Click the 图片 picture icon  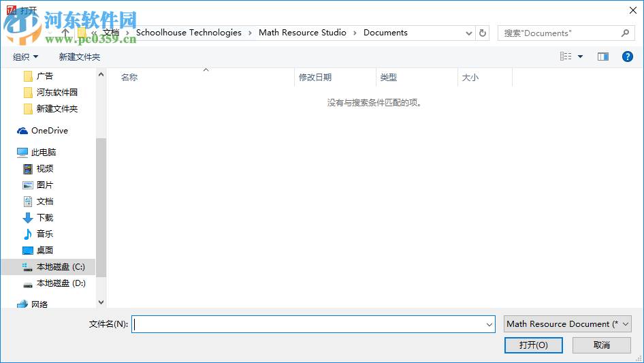click(27, 185)
